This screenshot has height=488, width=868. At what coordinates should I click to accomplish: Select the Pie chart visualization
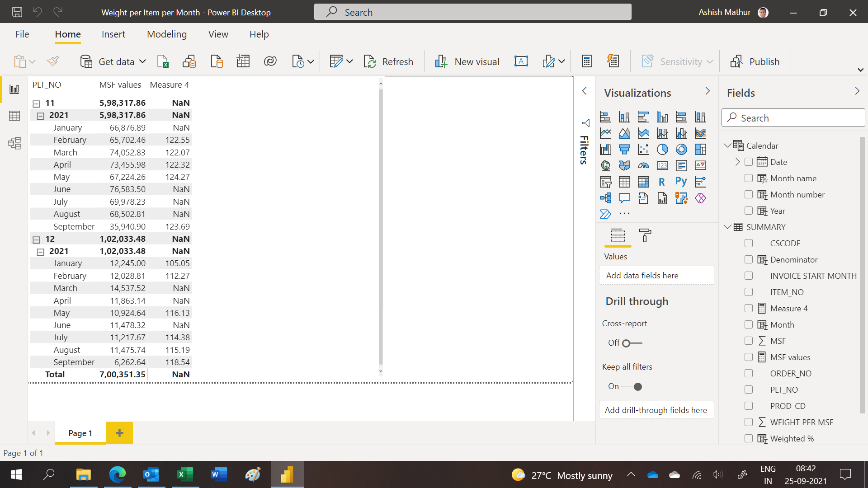click(x=662, y=150)
